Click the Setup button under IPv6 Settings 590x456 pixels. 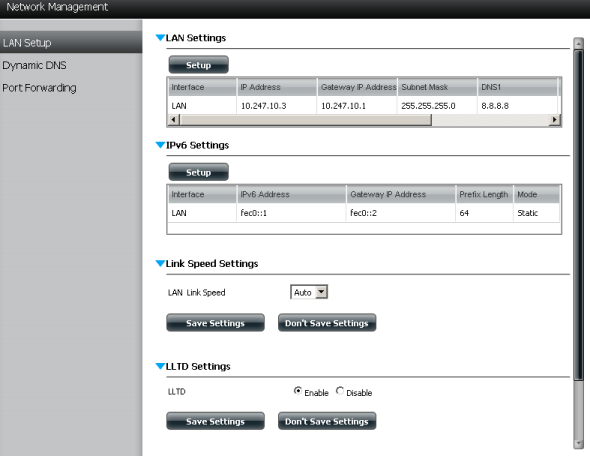click(198, 172)
